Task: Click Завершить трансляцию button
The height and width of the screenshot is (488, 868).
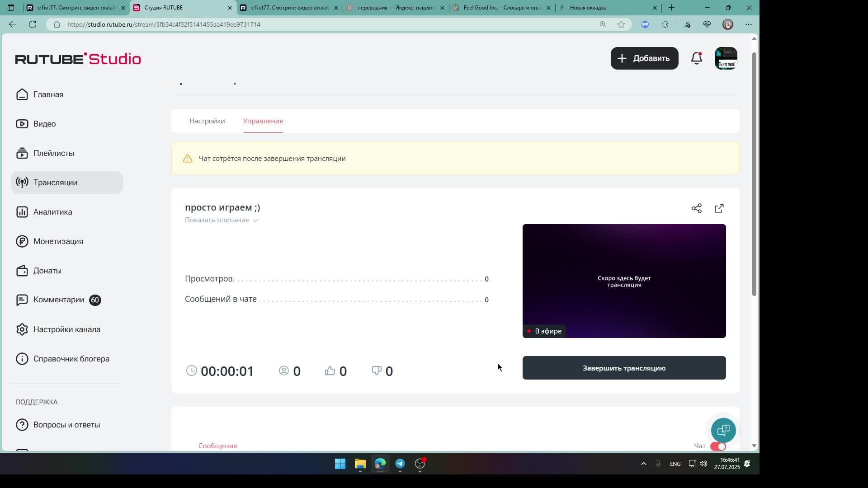Action: [624, 368]
